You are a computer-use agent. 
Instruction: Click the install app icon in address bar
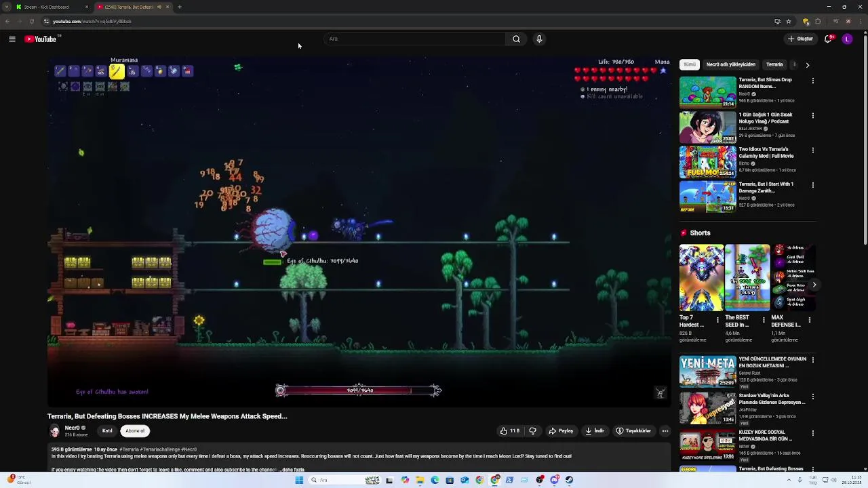(x=777, y=21)
